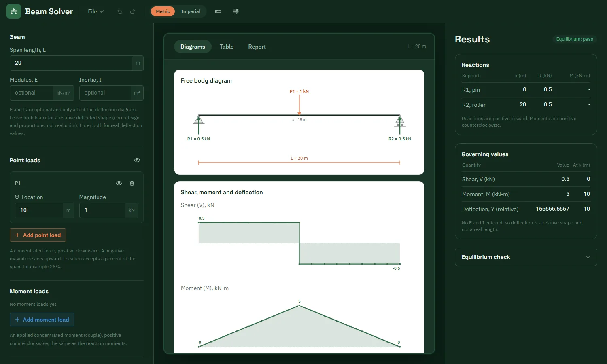This screenshot has width=607, height=364.
Task: Click the Add point load button
Action: coord(38,235)
